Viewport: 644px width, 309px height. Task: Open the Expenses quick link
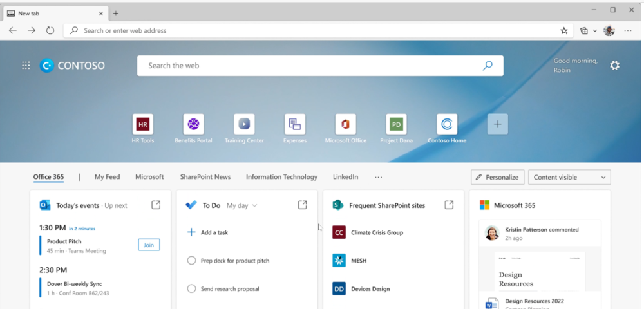[x=295, y=124]
